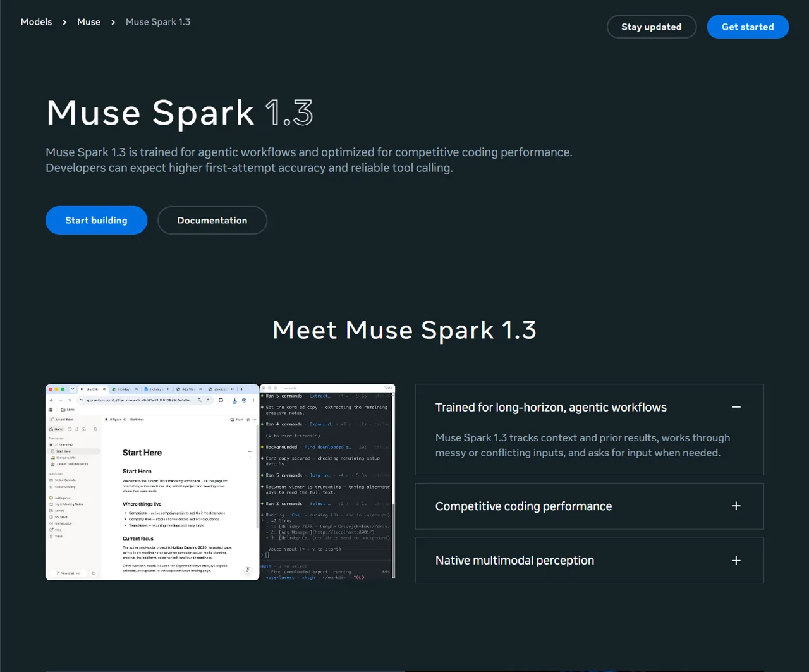
Task: Click the 'Meet Muse Spark 1.3' heading
Action: 404,330
